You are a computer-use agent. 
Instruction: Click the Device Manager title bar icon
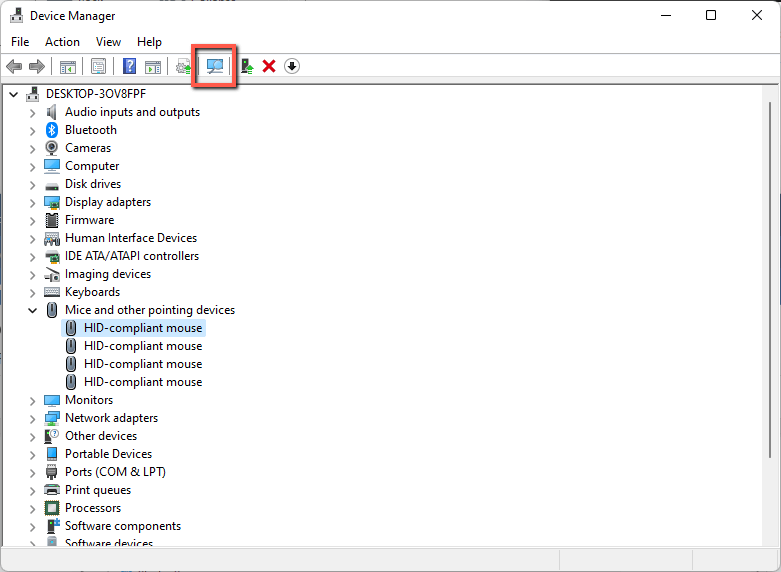(16, 16)
